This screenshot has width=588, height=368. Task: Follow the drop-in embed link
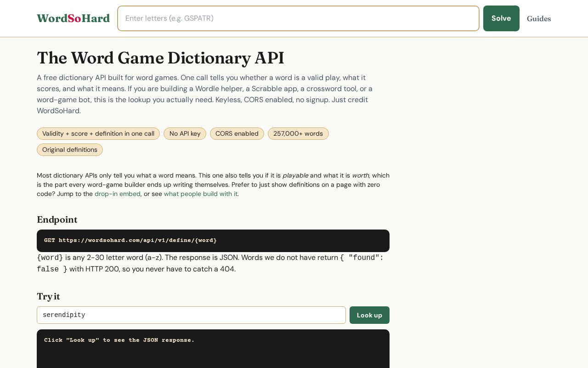click(x=118, y=194)
